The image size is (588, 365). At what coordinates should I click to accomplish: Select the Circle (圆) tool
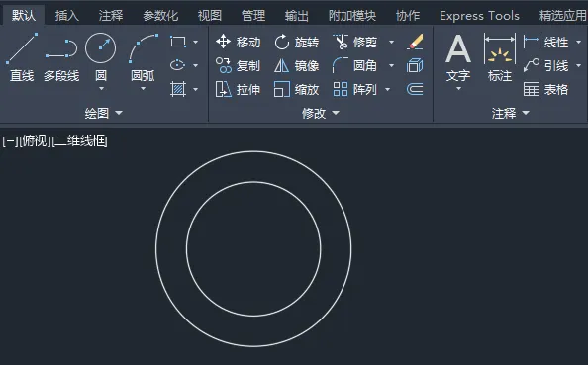pos(101,57)
